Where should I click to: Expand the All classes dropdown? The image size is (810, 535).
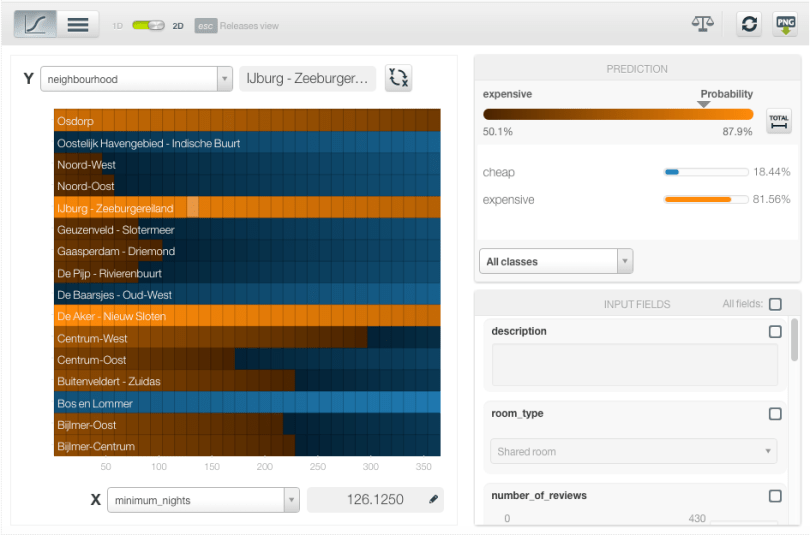tap(556, 262)
